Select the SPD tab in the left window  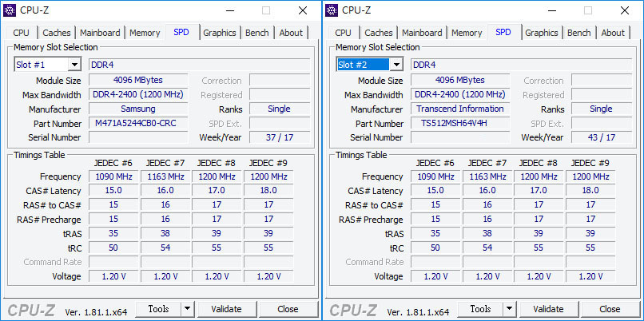point(181,32)
